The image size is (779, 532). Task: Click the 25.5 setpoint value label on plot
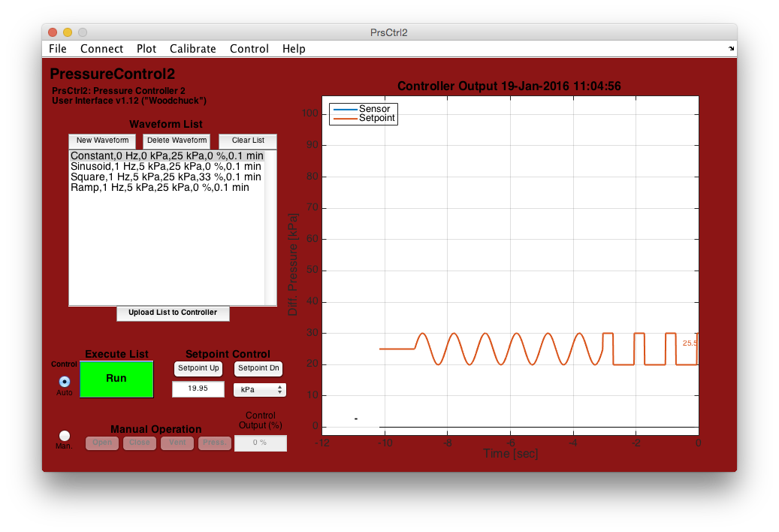[x=690, y=343]
